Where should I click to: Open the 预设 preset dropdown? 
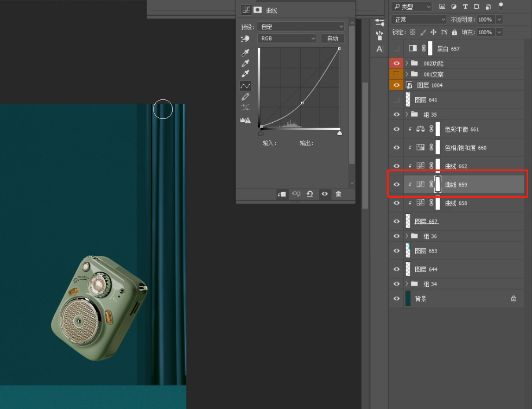pos(301,27)
